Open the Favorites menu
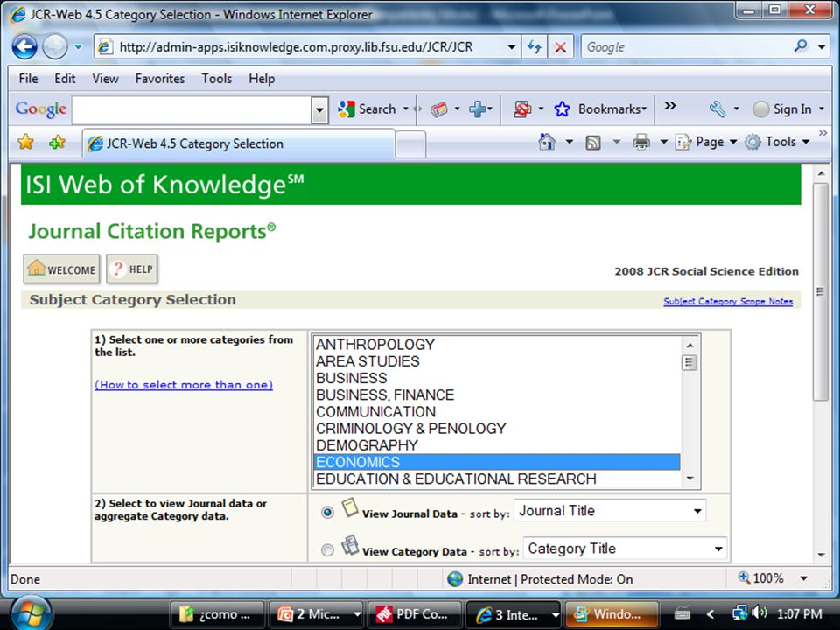This screenshot has height=630, width=840. pyautogui.click(x=159, y=79)
